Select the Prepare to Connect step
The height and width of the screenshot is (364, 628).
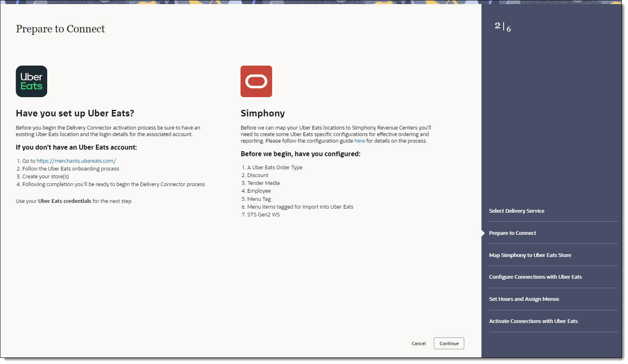[x=513, y=233]
